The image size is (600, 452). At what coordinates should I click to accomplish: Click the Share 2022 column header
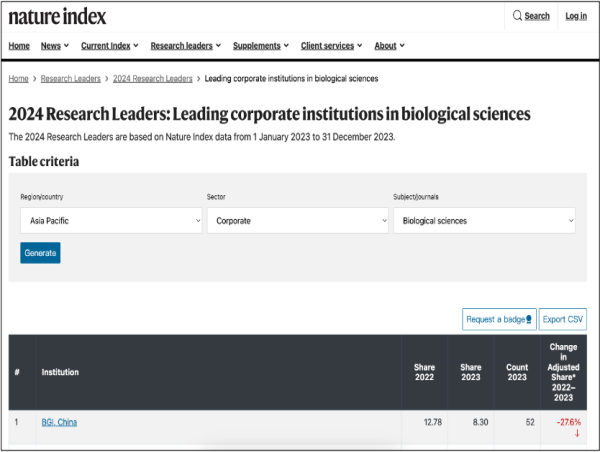point(424,372)
